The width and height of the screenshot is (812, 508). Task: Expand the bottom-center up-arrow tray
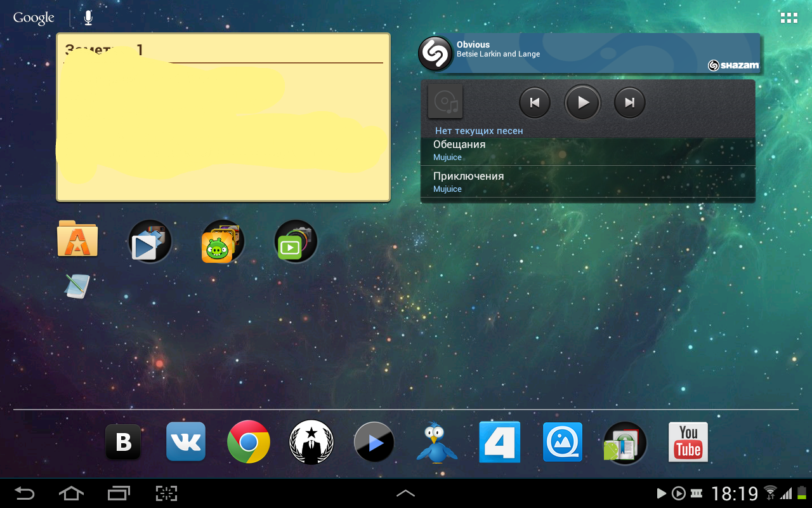(x=405, y=493)
